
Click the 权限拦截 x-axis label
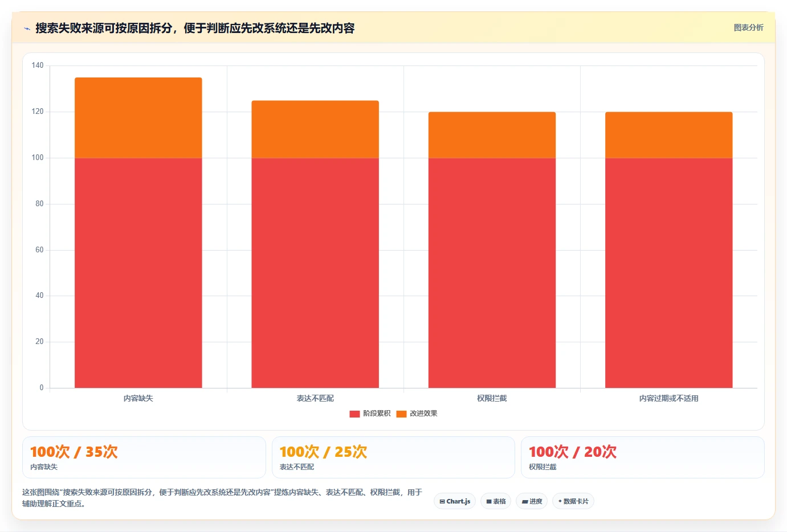tap(492, 398)
